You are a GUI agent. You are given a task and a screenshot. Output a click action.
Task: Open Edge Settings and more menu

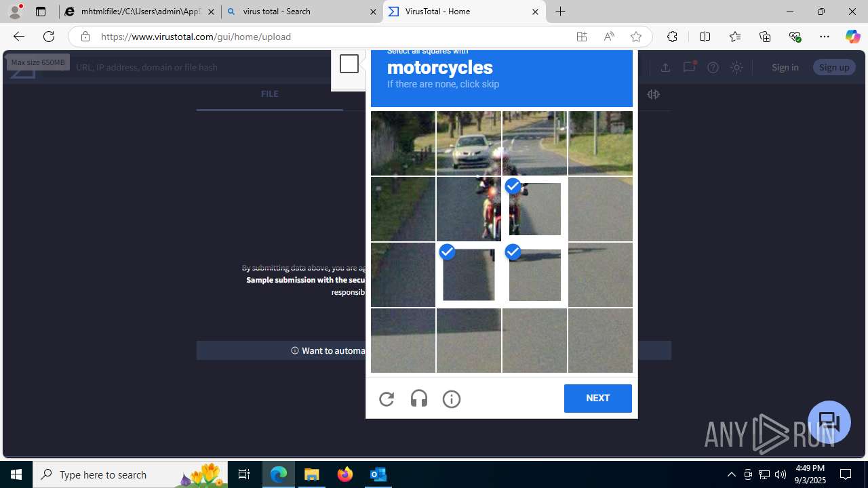(825, 37)
